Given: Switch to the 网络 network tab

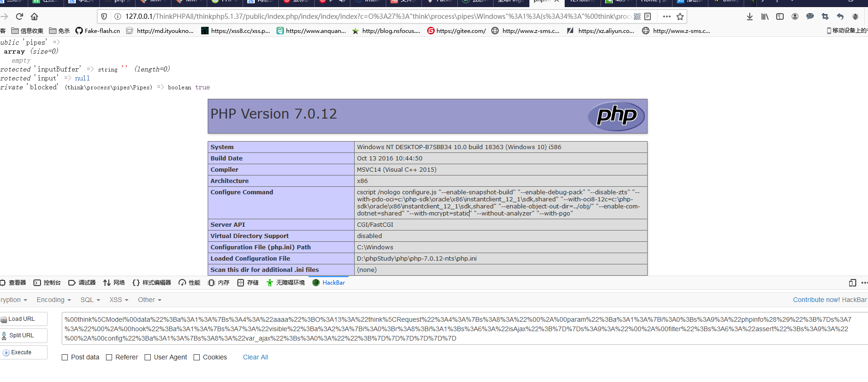Looking at the screenshot, I should coord(114,283).
